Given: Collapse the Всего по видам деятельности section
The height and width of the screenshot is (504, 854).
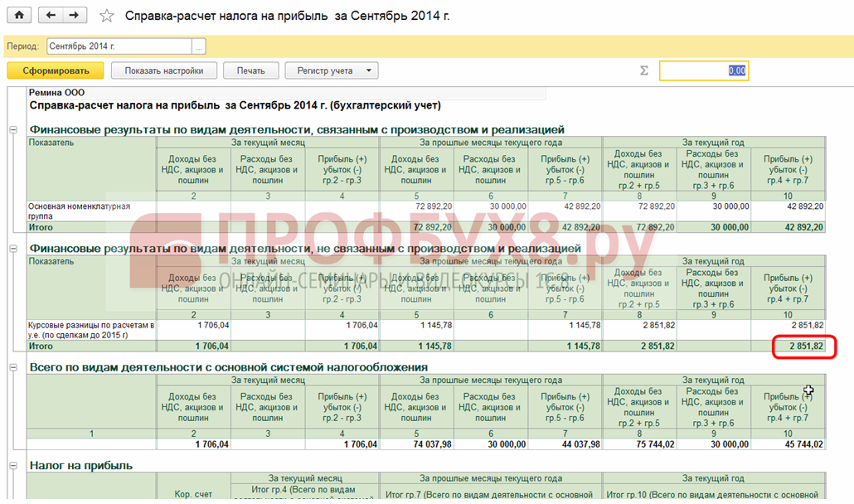Looking at the screenshot, I should pos(13,367).
